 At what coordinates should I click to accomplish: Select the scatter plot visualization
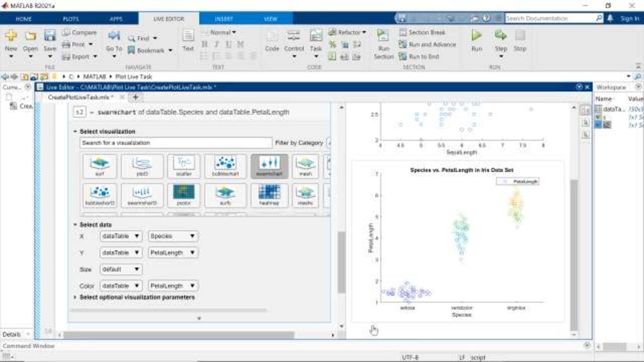[184, 165]
